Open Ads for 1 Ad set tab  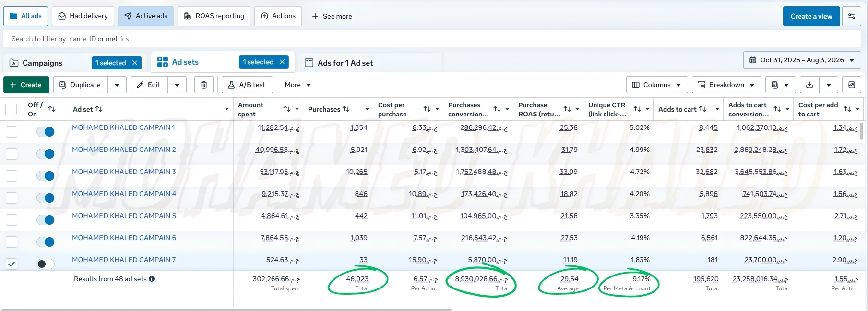(x=345, y=63)
